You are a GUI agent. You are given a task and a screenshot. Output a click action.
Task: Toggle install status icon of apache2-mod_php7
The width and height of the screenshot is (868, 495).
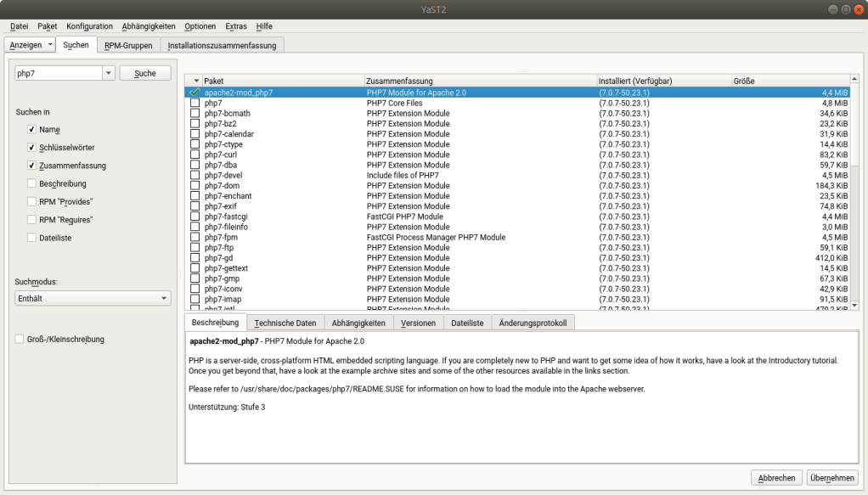(194, 93)
